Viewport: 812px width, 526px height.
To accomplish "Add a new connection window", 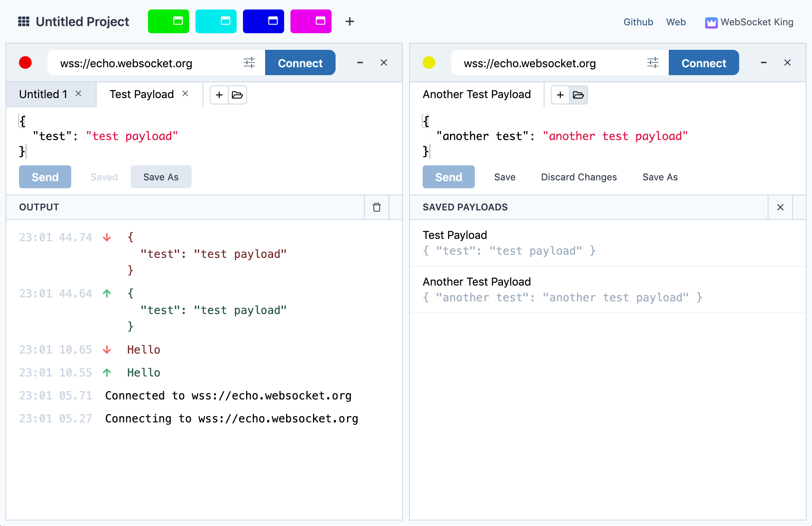I will click(350, 21).
